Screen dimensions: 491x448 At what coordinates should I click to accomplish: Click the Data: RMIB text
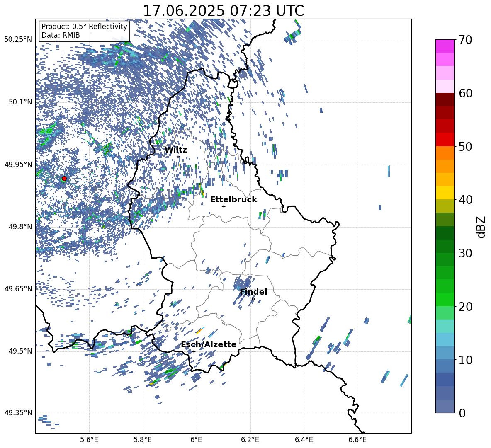(61, 35)
